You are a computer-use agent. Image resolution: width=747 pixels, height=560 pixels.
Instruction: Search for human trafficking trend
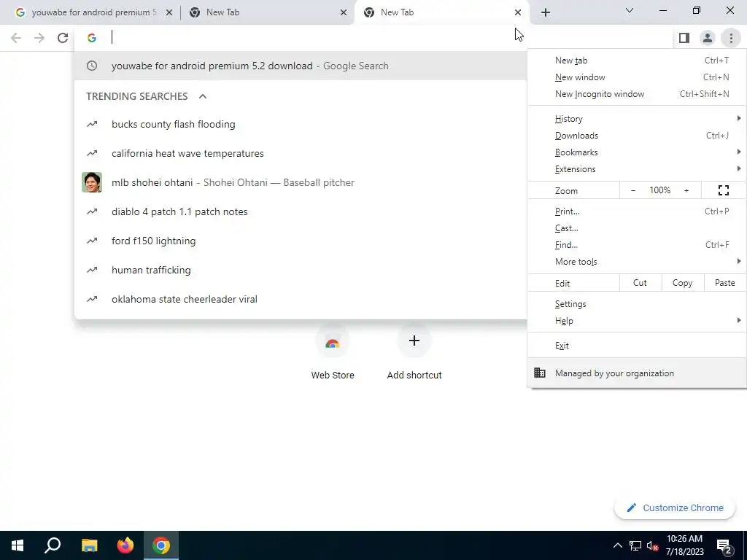[x=301, y=270]
